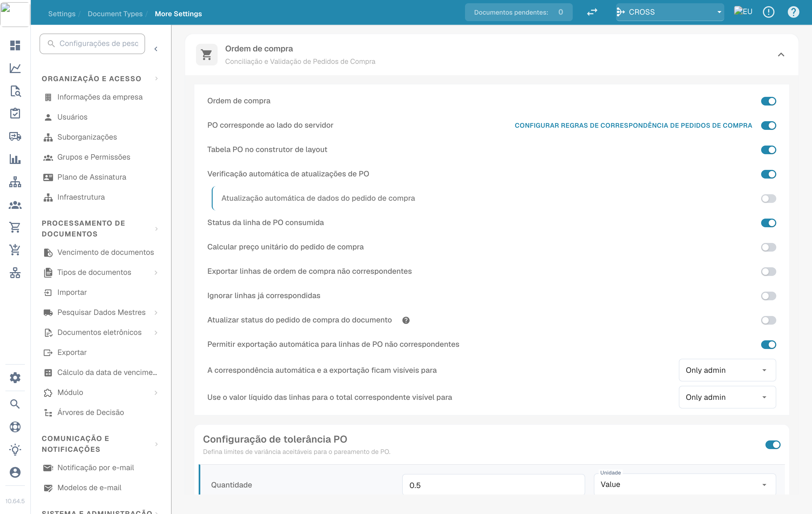This screenshot has height=514, width=812.
Task: Enable Atualização automática de dados do pedido
Action: tap(768, 199)
